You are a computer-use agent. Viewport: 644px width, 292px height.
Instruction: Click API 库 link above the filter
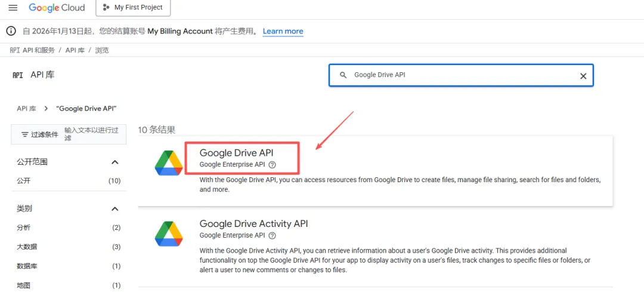[x=26, y=109]
